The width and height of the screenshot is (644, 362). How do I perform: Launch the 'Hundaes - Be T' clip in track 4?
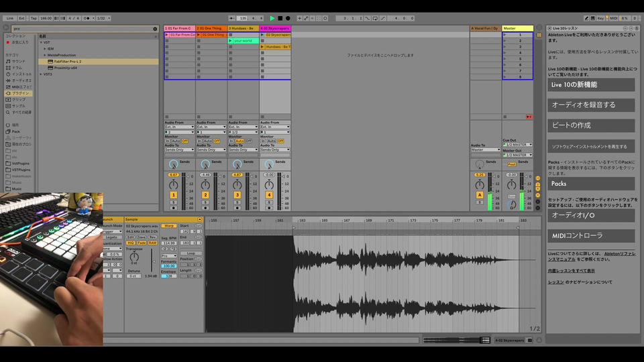[262, 47]
